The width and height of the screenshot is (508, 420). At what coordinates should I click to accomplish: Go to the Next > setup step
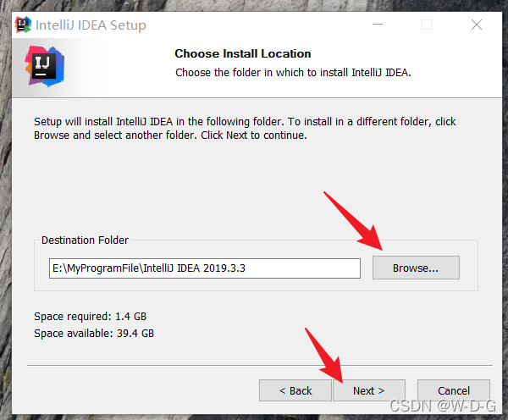coord(369,390)
